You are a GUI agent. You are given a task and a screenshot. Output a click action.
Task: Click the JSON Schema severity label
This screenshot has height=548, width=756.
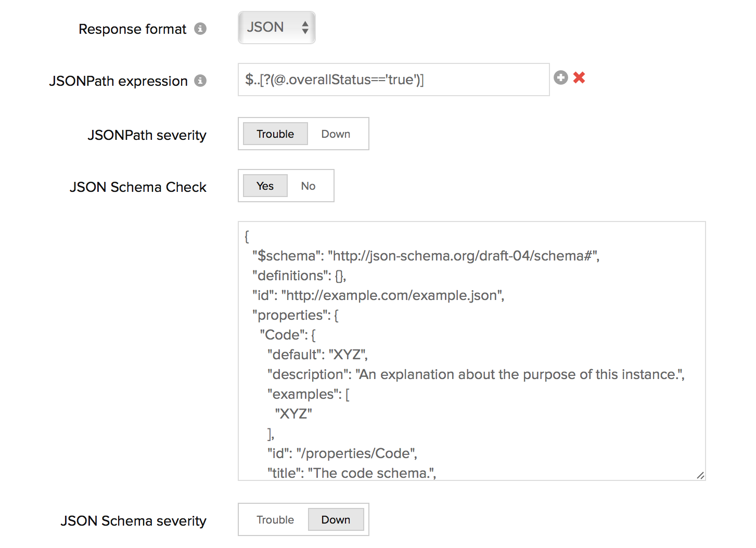[133, 521]
